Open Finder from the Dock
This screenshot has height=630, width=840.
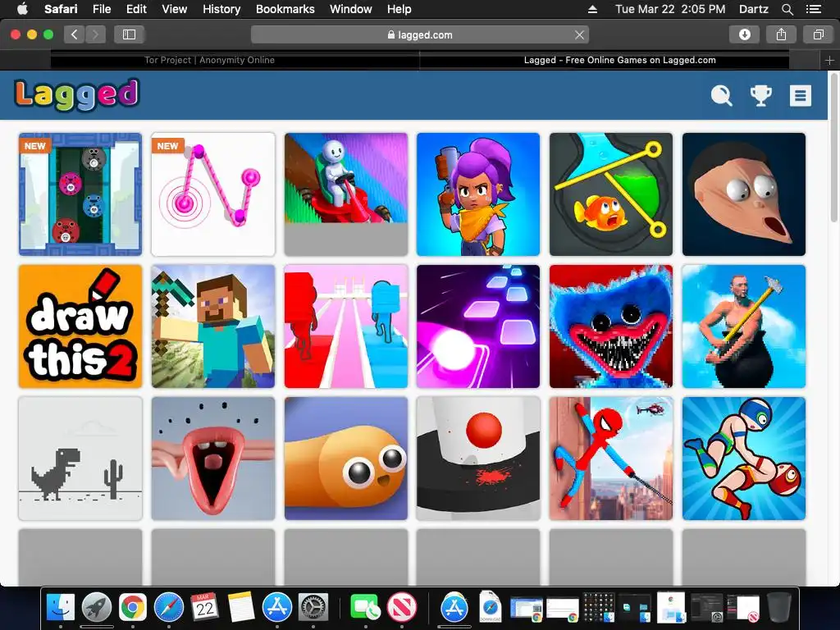(61, 607)
